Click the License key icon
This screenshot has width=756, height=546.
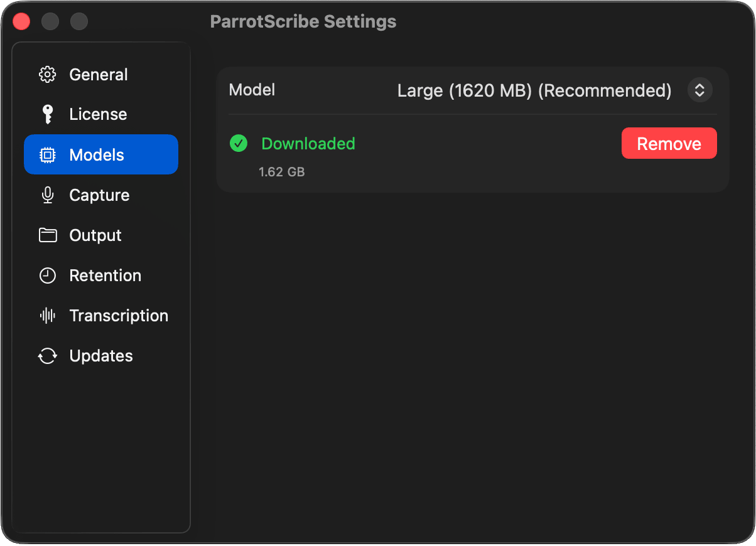(x=48, y=114)
